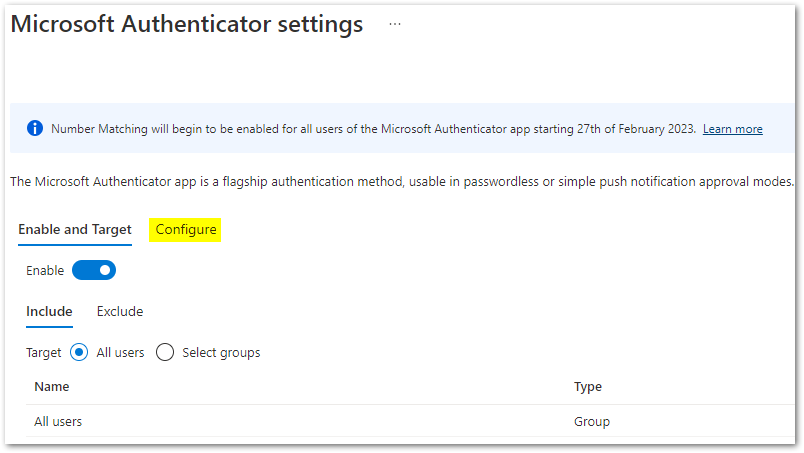Choose the Select groups radio button

pos(165,352)
